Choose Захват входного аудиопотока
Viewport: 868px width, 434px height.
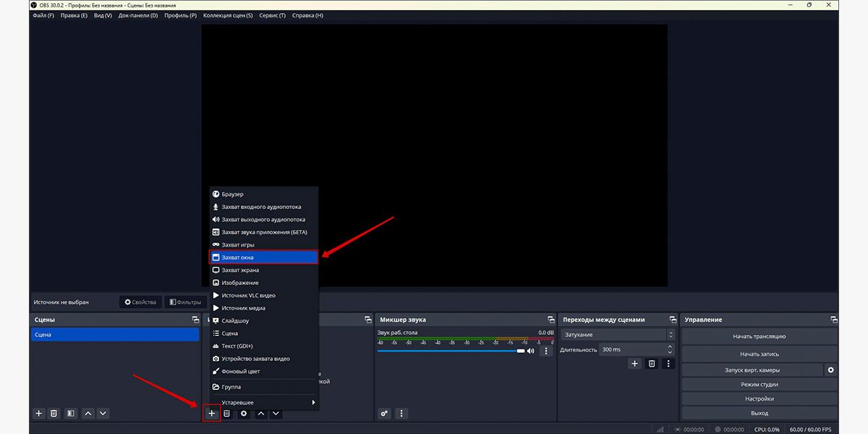264,207
